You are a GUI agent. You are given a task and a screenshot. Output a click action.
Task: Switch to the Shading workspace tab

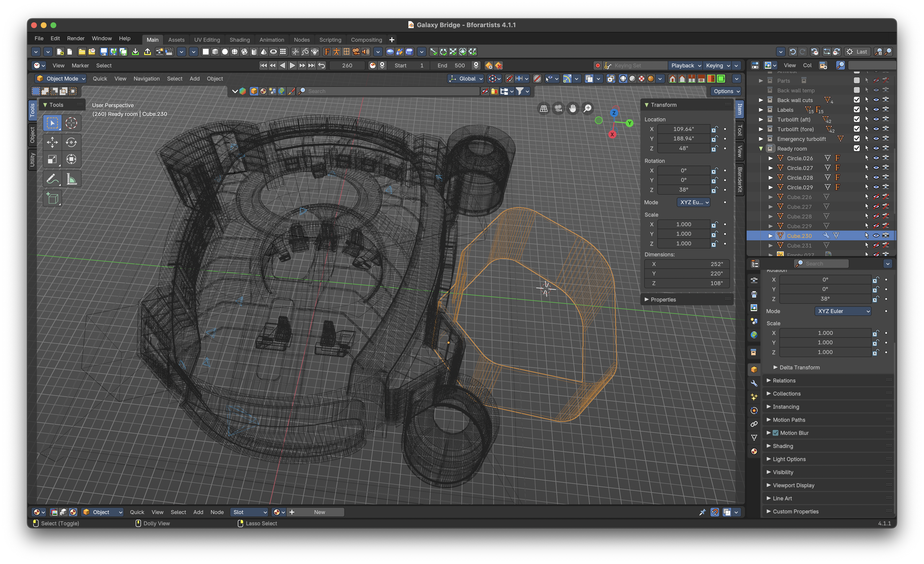(240, 40)
